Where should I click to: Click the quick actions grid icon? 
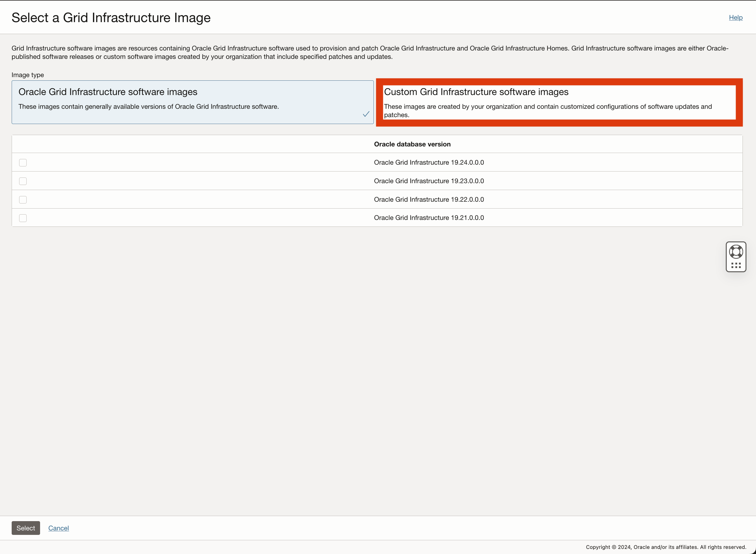(736, 265)
